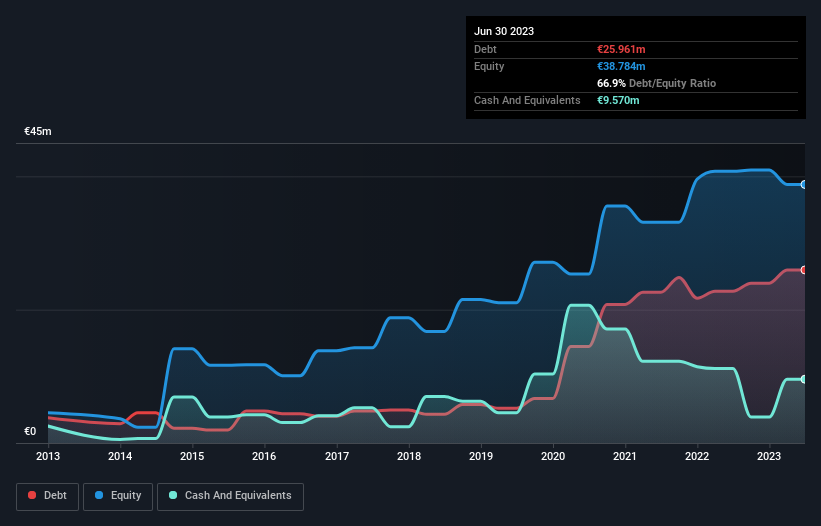Select the 2015 x-axis label
The height and width of the screenshot is (526, 821).
(x=192, y=456)
